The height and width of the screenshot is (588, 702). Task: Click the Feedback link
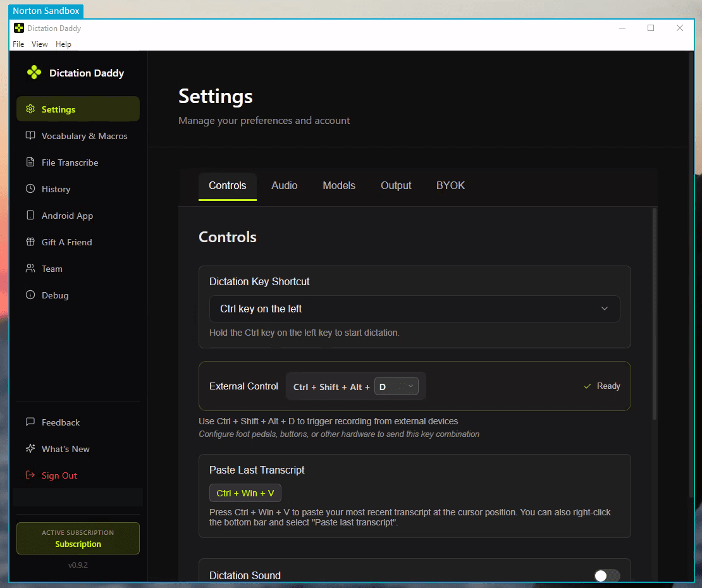coord(61,422)
